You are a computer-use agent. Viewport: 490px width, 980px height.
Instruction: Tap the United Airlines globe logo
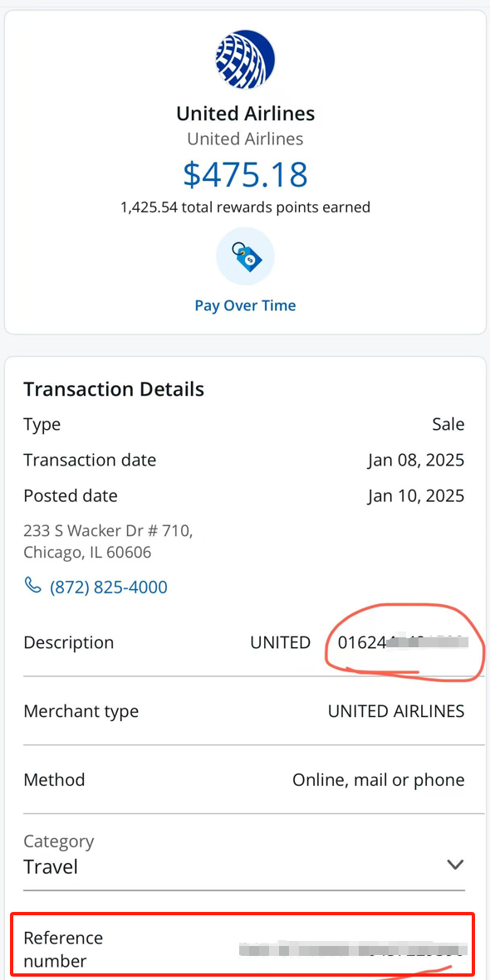(245, 60)
